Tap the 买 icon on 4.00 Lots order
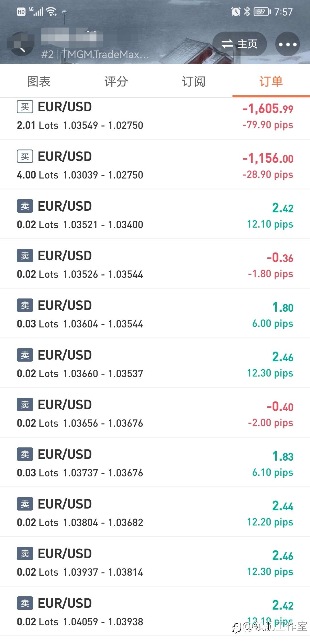Image resolution: width=310 pixels, height=644 pixels. 25,156
